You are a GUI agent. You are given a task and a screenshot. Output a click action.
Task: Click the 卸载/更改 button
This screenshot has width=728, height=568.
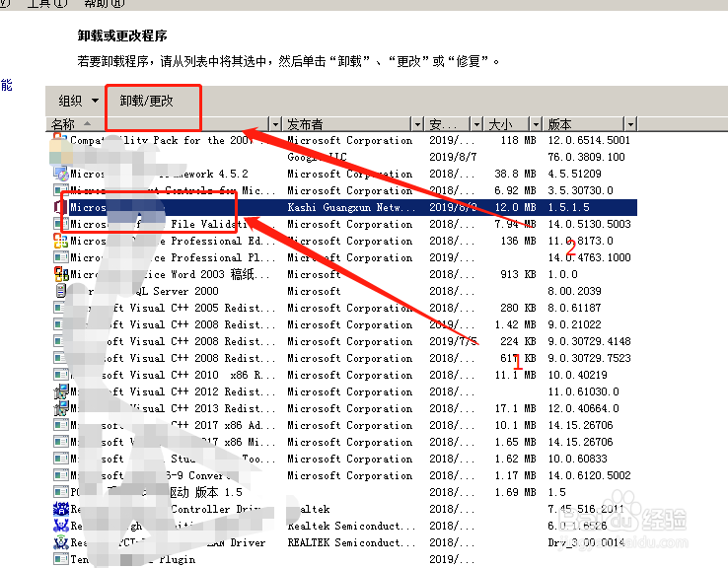tap(147, 101)
